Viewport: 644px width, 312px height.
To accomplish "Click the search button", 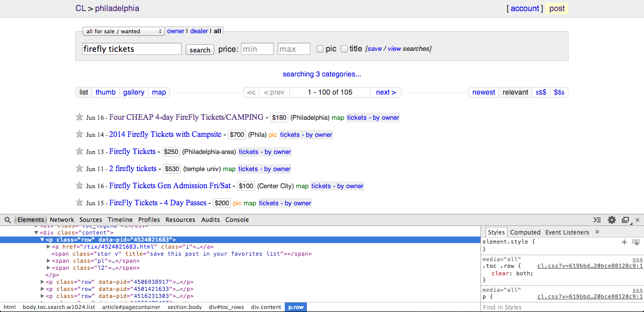I will point(200,49).
